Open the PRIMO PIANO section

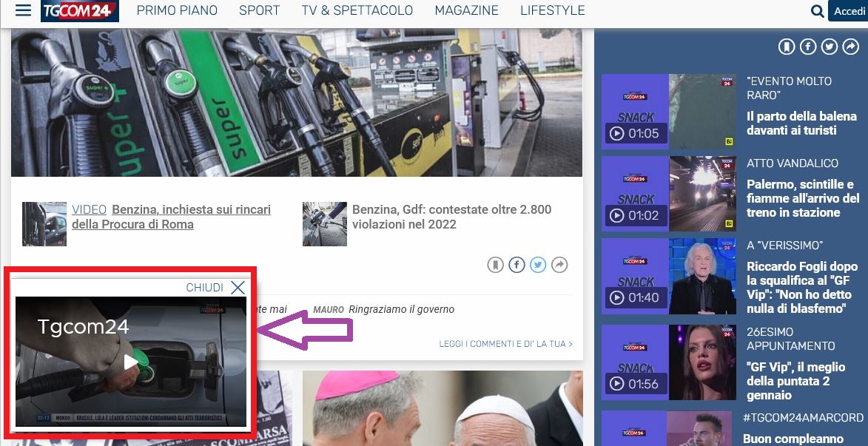[x=177, y=10]
